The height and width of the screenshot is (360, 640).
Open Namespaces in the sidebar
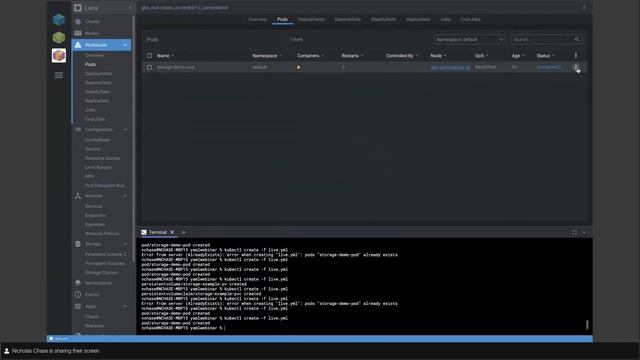98,283
